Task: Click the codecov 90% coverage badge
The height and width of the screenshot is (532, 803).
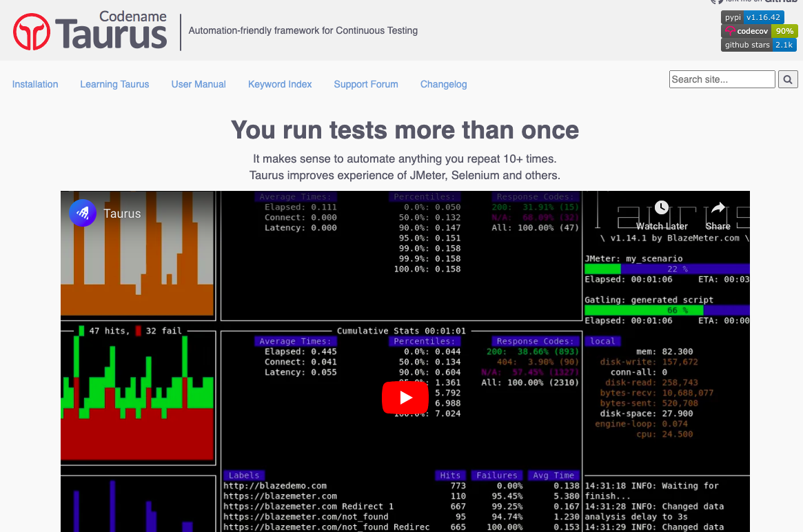Action: (x=759, y=31)
